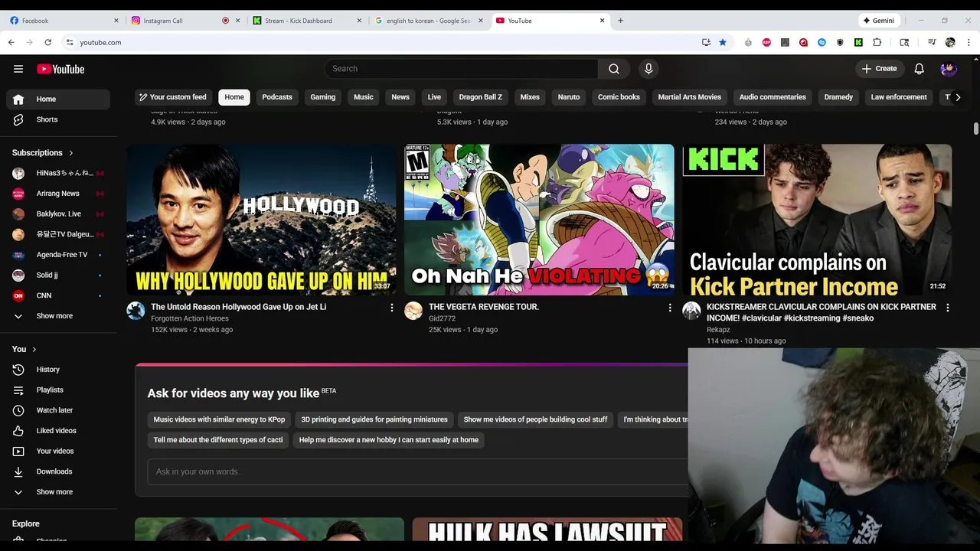Click suggestion Help me discover a new hobby
980x551 pixels.
388,440
